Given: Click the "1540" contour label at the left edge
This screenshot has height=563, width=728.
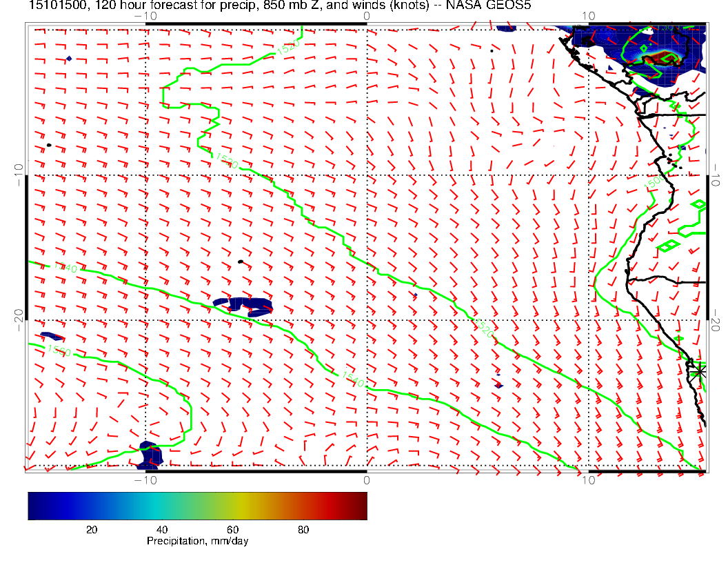Looking at the screenshot, I should (65, 267).
